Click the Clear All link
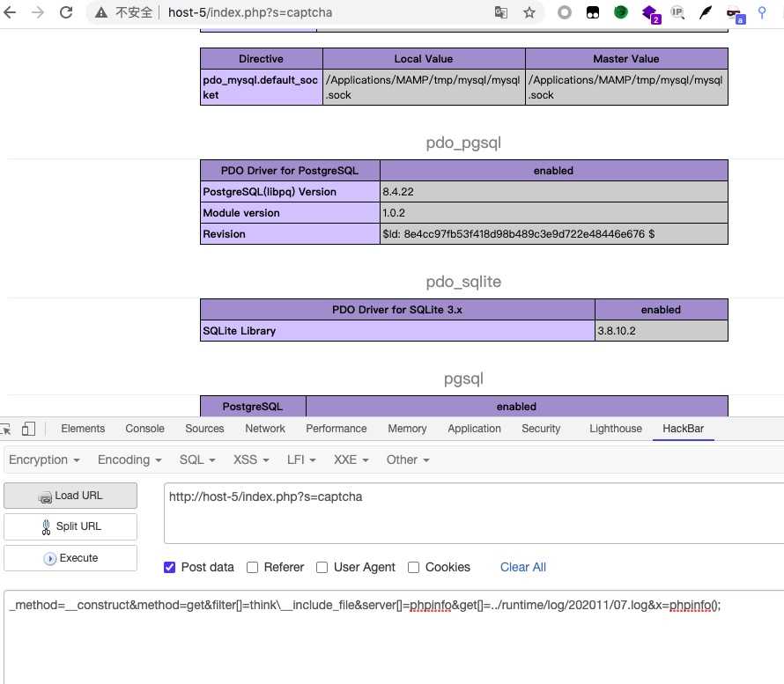This screenshot has height=684, width=784. (x=523, y=567)
